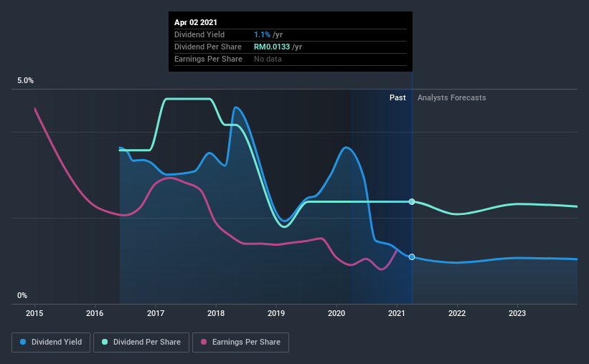This screenshot has width=589, height=364.
Task: Click the RM0.0133 dividend per share value
Action: 272,47
